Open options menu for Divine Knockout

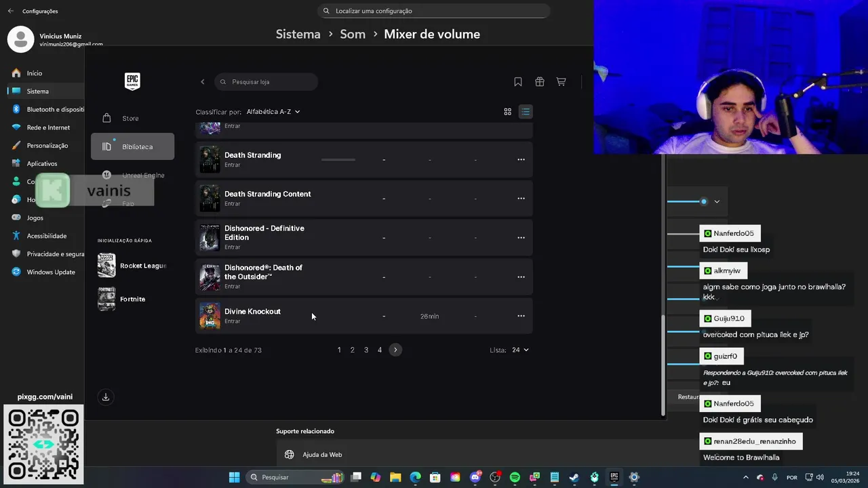coord(521,316)
